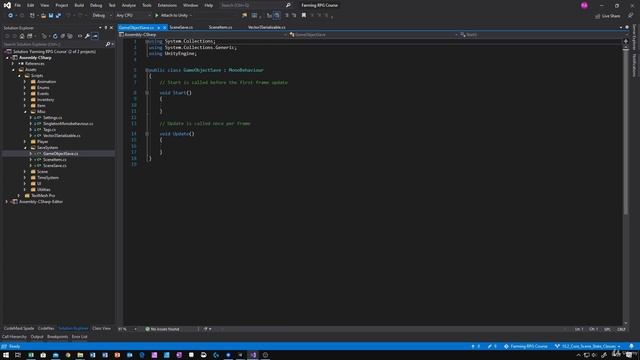Click the git branch name in status bar

(x=587, y=346)
